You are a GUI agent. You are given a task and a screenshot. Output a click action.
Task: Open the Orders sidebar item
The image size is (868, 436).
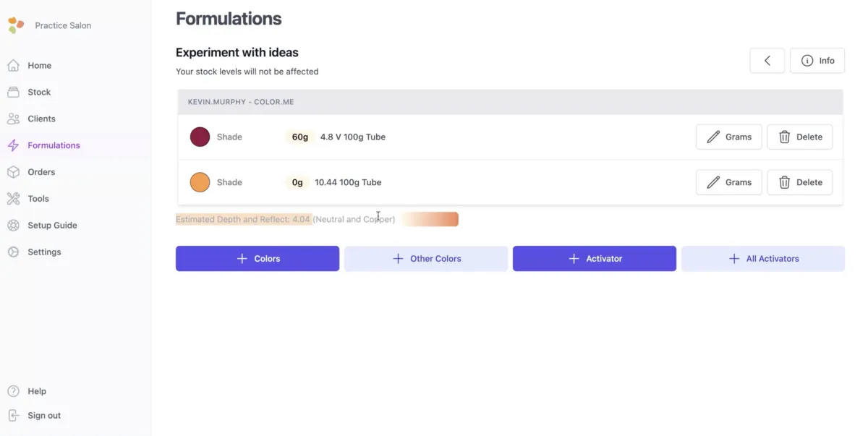click(41, 172)
